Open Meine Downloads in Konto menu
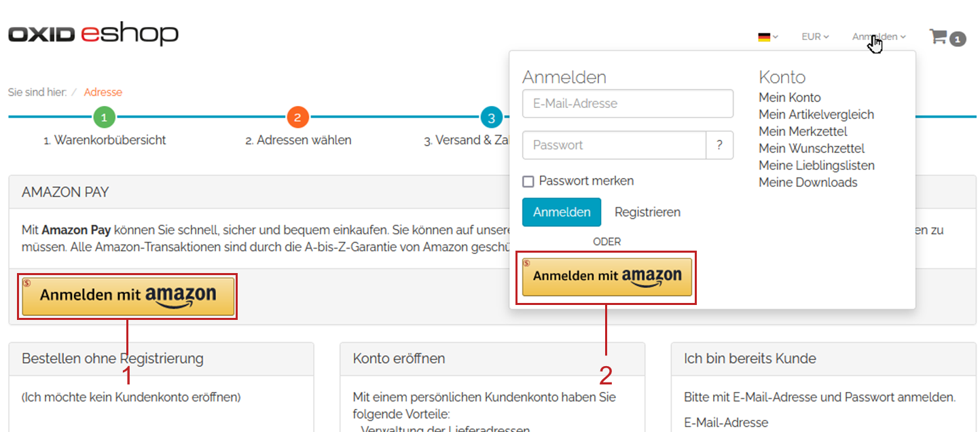980x432 pixels. pos(807,183)
